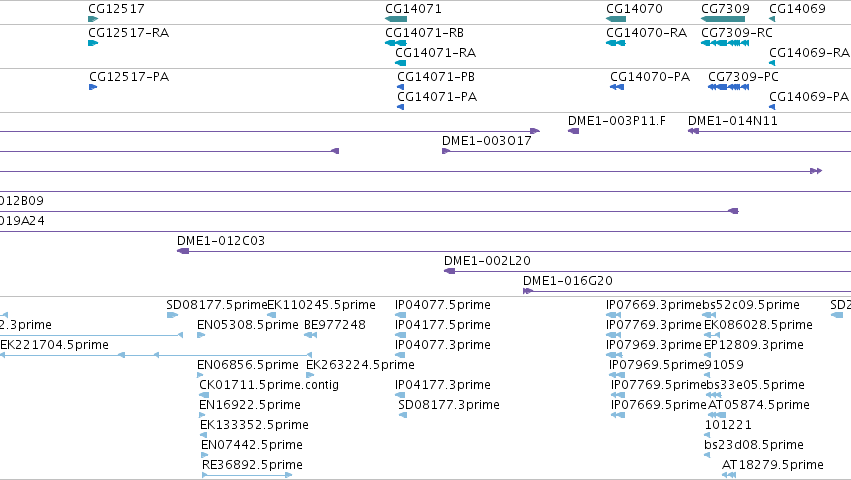The image size is (851, 480).
Task: Select the BE977248 EST arrow glyph
Action: 310,335
